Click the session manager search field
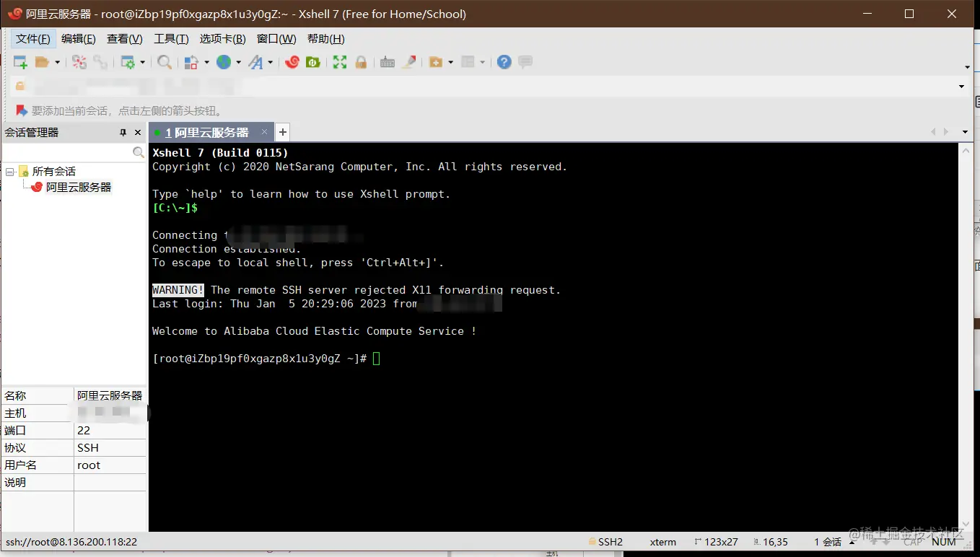Viewport: 980px width, 557px height. [x=68, y=152]
